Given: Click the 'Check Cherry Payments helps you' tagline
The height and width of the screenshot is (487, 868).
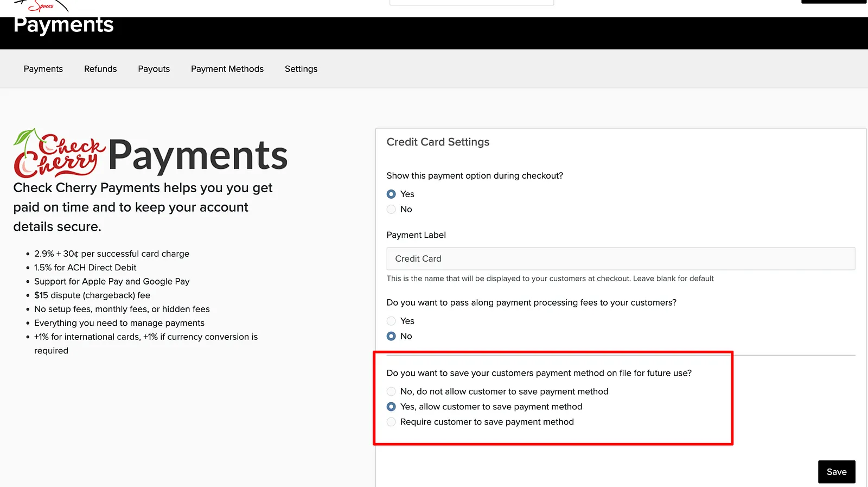Looking at the screenshot, I should pyautogui.click(x=143, y=207).
